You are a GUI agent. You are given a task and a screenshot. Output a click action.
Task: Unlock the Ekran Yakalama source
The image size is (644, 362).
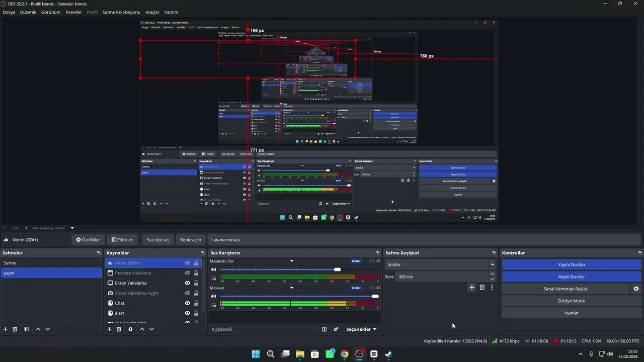point(196,283)
